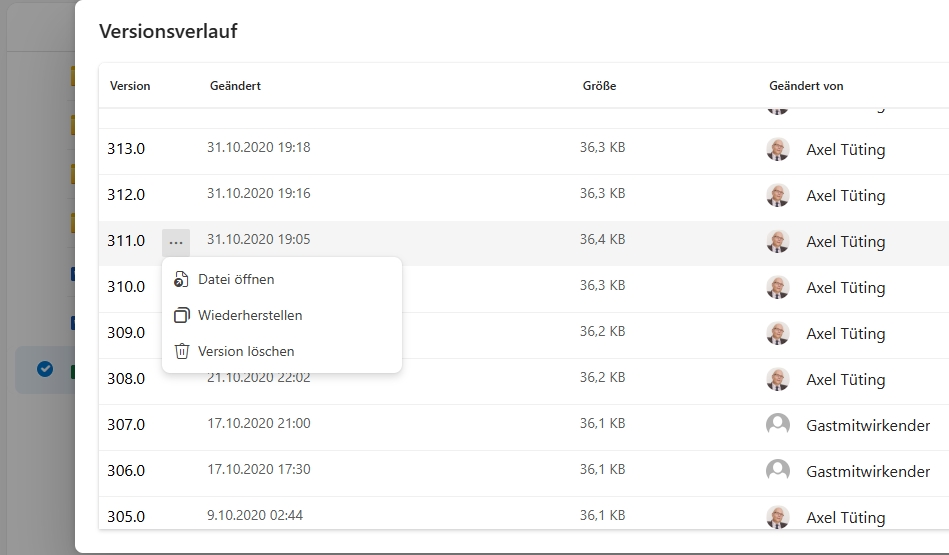Sort by the Geändert column header

tap(235, 86)
